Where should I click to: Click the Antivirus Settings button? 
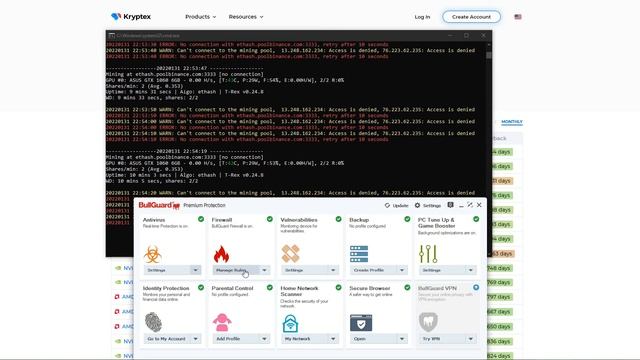pos(167,270)
